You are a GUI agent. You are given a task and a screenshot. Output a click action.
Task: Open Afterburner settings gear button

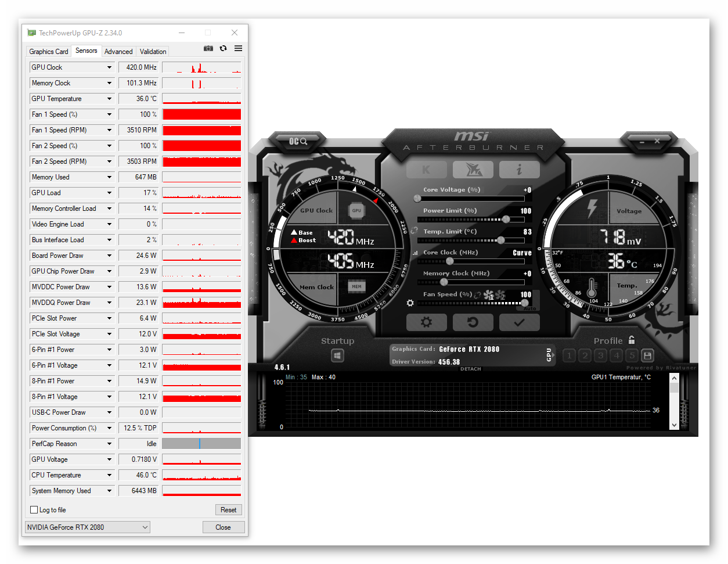(426, 322)
